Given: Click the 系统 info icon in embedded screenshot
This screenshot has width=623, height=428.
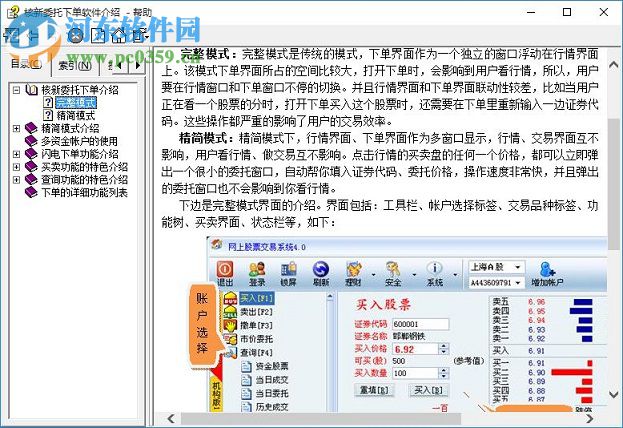Looking at the screenshot, I should [435, 274].
